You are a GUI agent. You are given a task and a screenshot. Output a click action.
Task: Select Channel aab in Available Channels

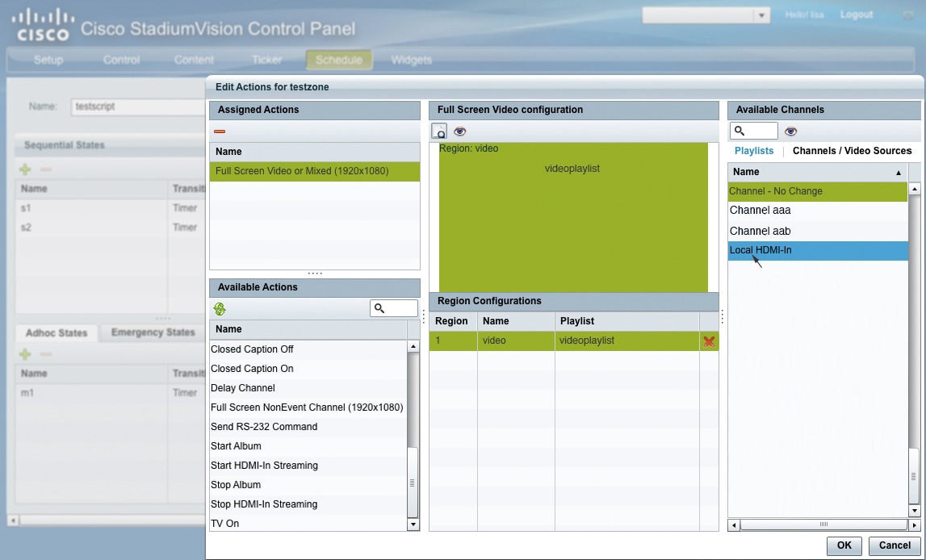tap(818, 231)
